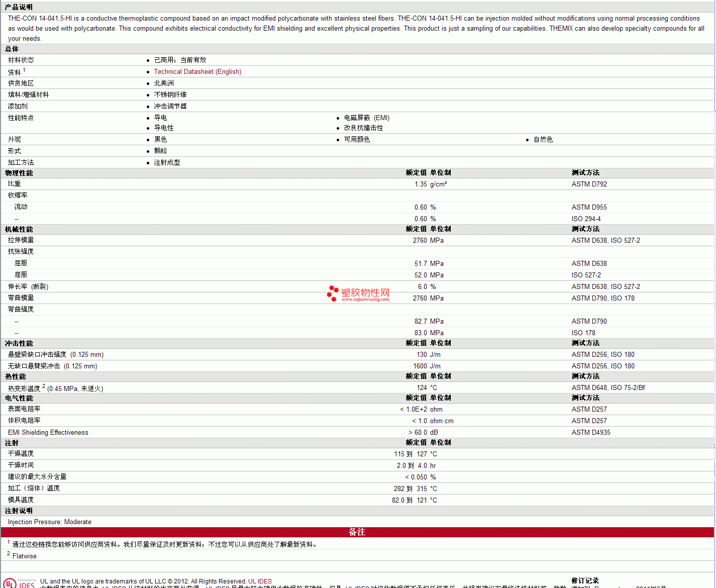Click the 总体 section header
Screen dimensions: 716x588
(12, 49)
